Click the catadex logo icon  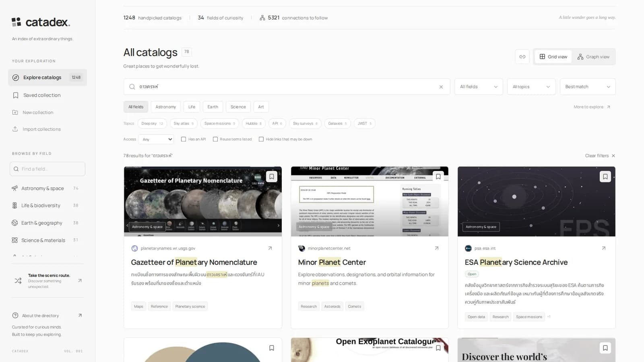(16, 22)
